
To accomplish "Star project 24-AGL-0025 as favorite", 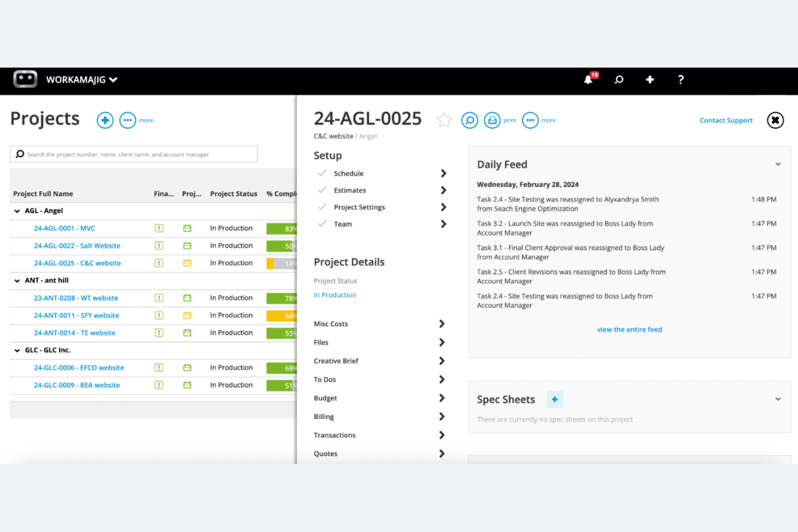I will [444, 120].
